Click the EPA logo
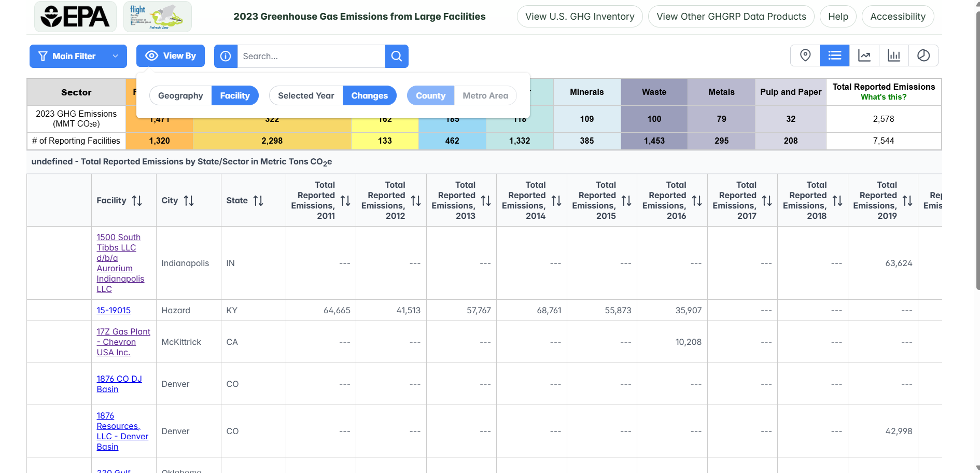 coord(75,17)
